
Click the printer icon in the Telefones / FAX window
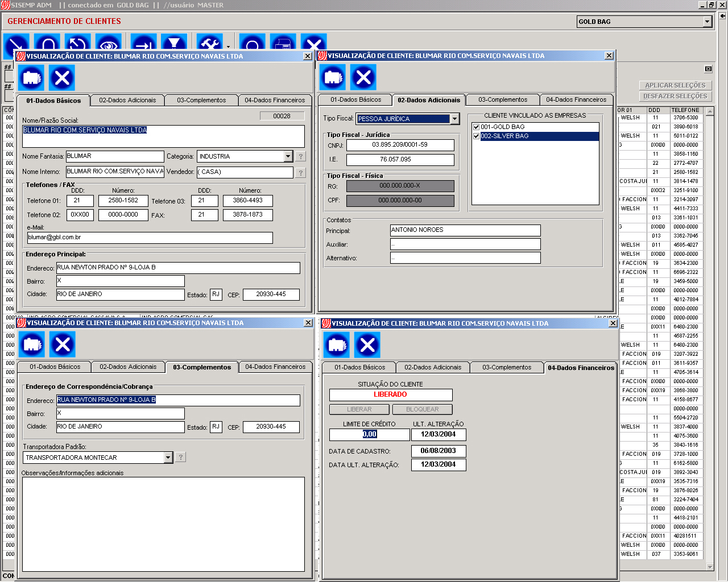coord(31,77)
